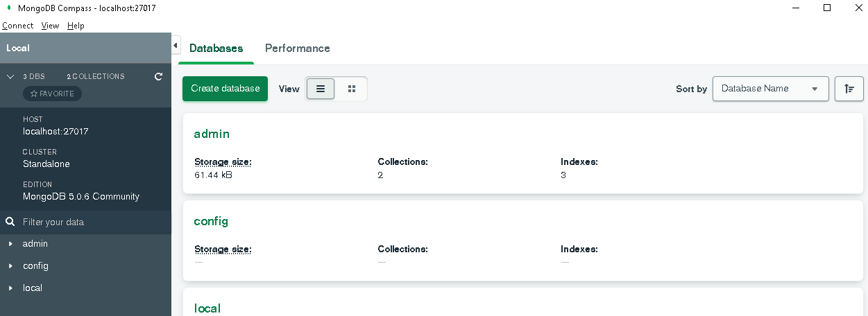Image resolution: width=868 pixels, height=316 pixels.
Task: Click the Local connection title
Action: point(18,49)
